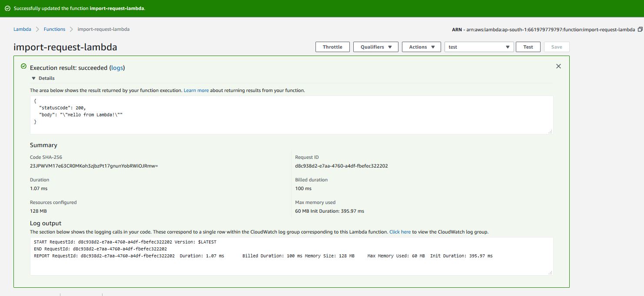Screen dimensions: 644x296
Task: Follow the Learn more link
Action: 196,90
